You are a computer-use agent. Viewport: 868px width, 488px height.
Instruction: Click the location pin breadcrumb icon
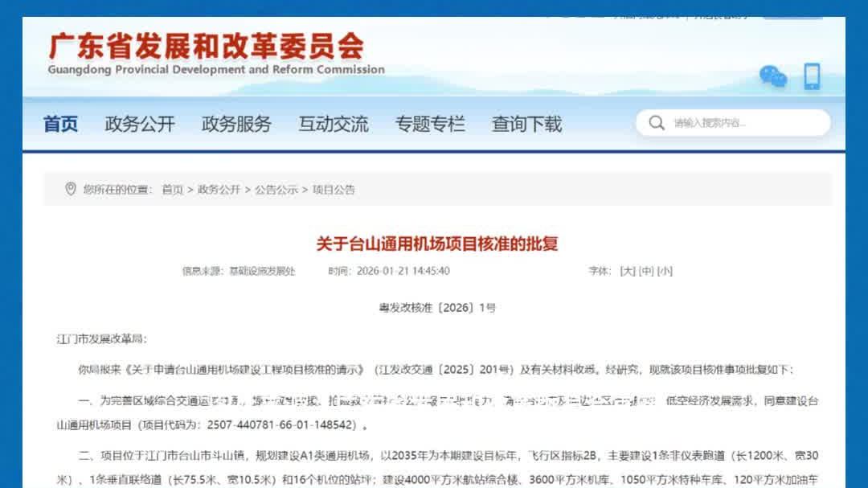[x=70, y=189]
